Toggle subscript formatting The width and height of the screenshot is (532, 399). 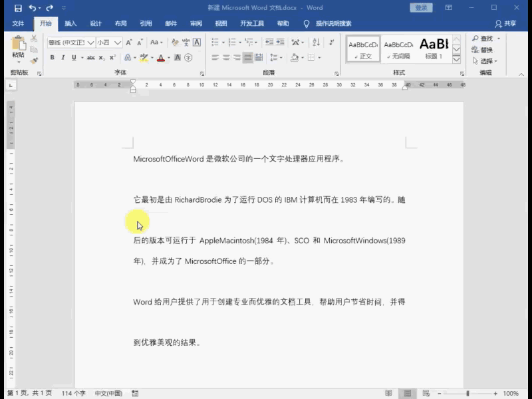click(x=102, y=58)
